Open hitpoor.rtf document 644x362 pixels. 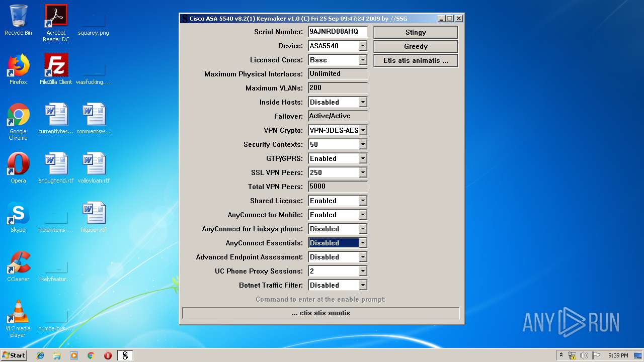tap(94, 217)
